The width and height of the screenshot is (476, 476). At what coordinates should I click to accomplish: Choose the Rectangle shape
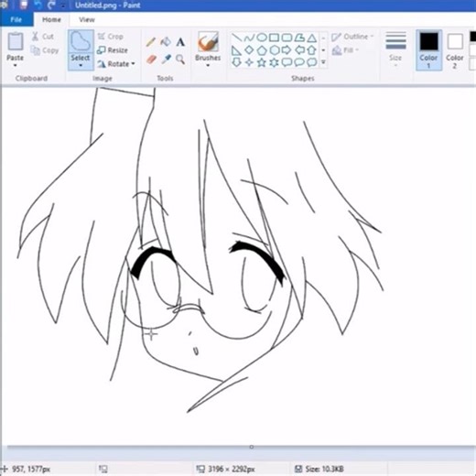274,38
